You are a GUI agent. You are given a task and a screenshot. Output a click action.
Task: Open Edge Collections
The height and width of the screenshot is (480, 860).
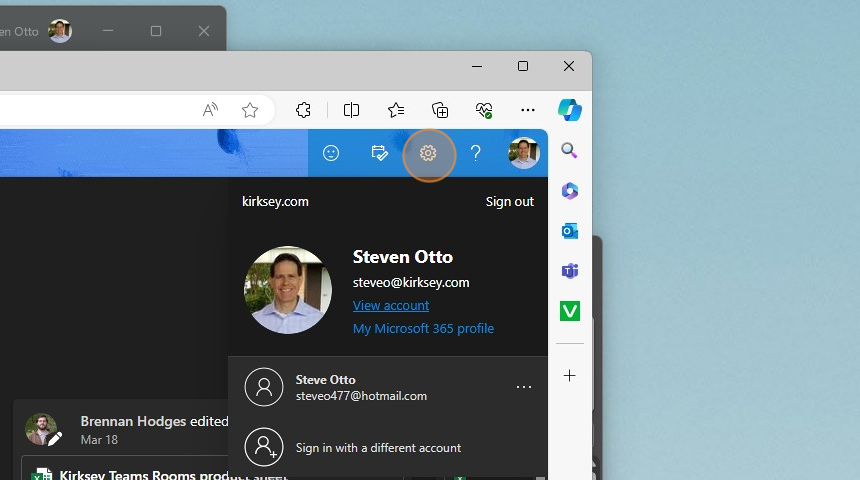point(440,110)
